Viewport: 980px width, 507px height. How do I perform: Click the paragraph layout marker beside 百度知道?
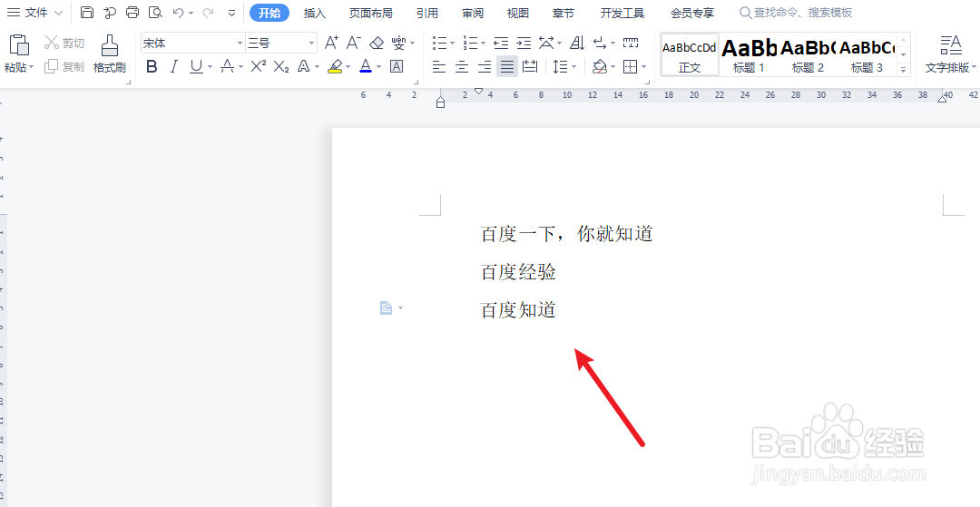pos(387,307)
